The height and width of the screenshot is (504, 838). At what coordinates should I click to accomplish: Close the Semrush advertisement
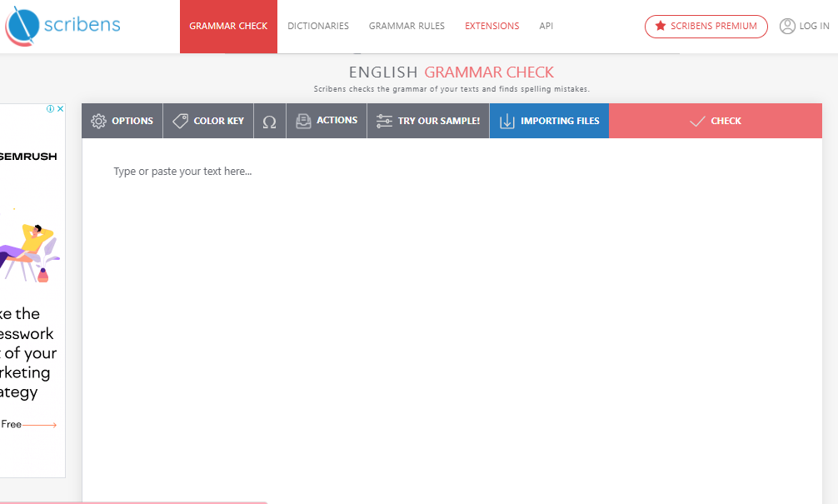60,108
